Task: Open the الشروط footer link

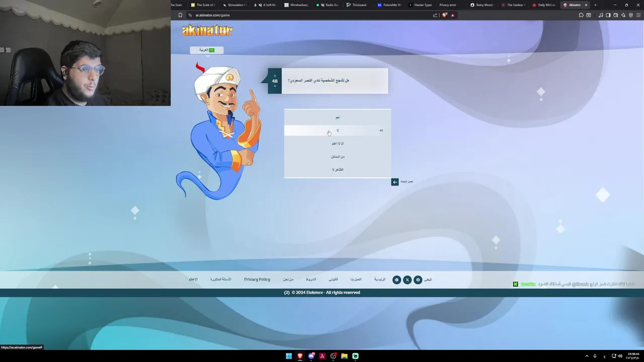Action: (x=311, y=280)
